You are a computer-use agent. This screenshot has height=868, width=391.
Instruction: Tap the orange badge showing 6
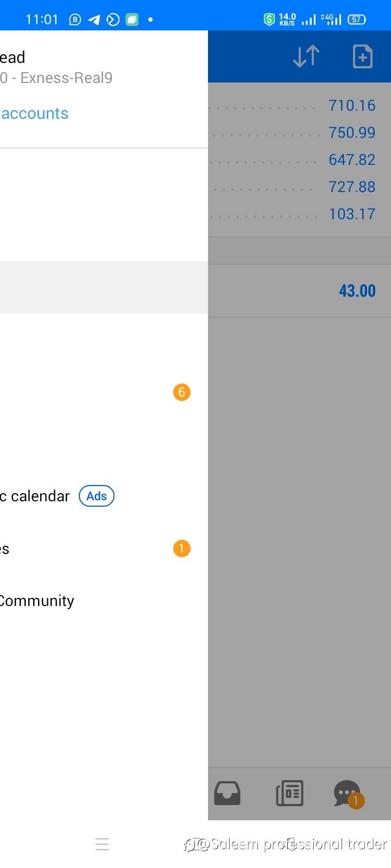point(181,392)
